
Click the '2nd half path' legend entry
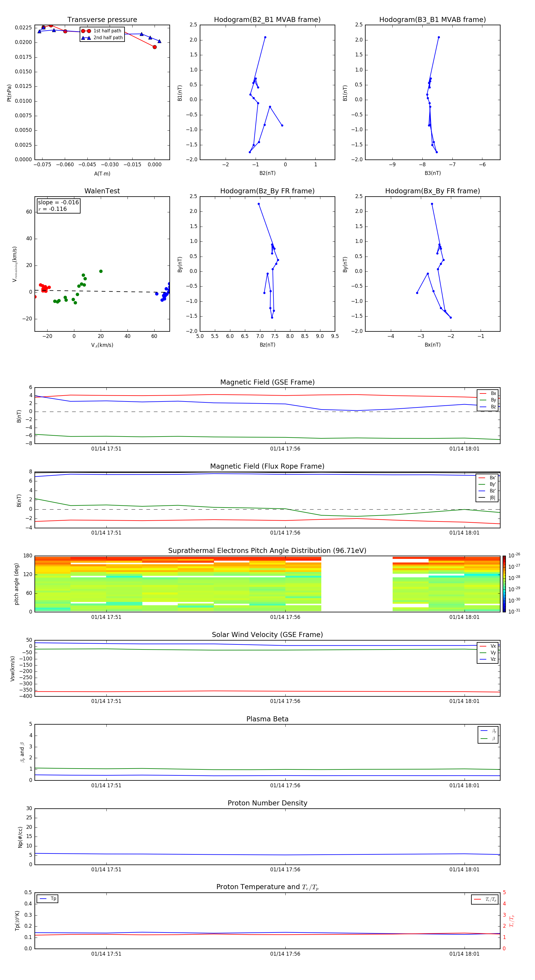[x=102, y=38]
